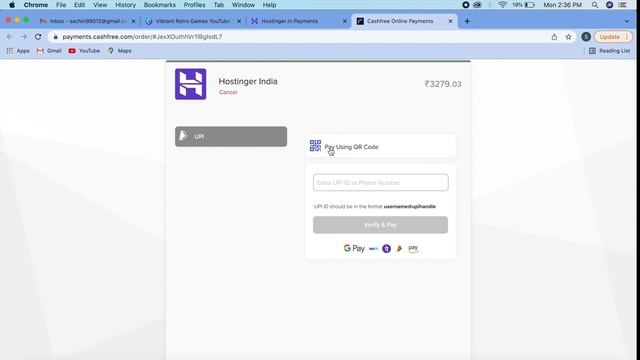
Task: Click the Chrome Update button
Action: (613, 37)
